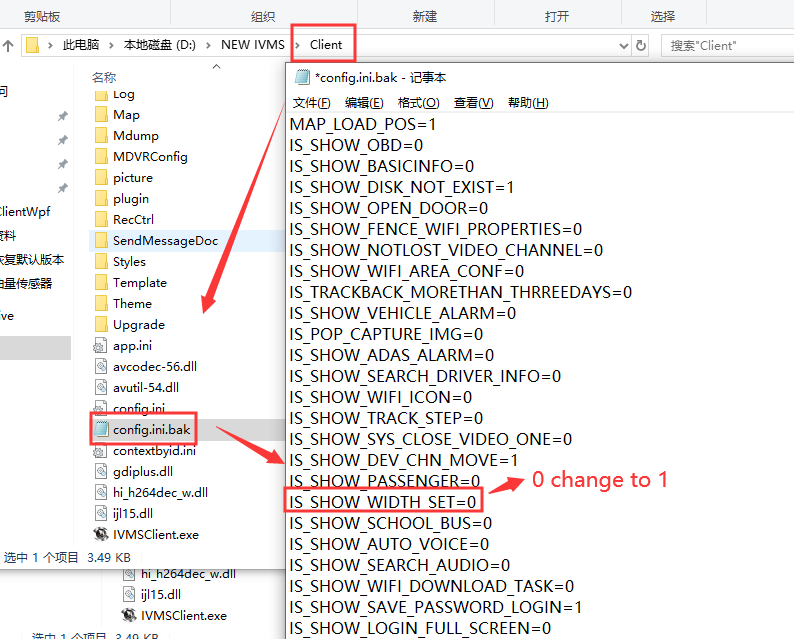Select the SendMessageDoc folder icon
The width and height of the screenshot is (794, 639).
101,240
